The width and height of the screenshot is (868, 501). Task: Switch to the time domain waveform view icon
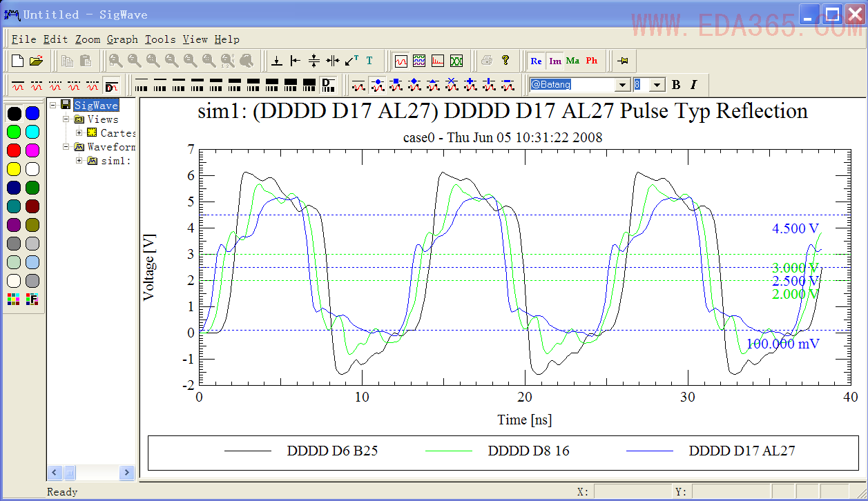click(401, 61)
